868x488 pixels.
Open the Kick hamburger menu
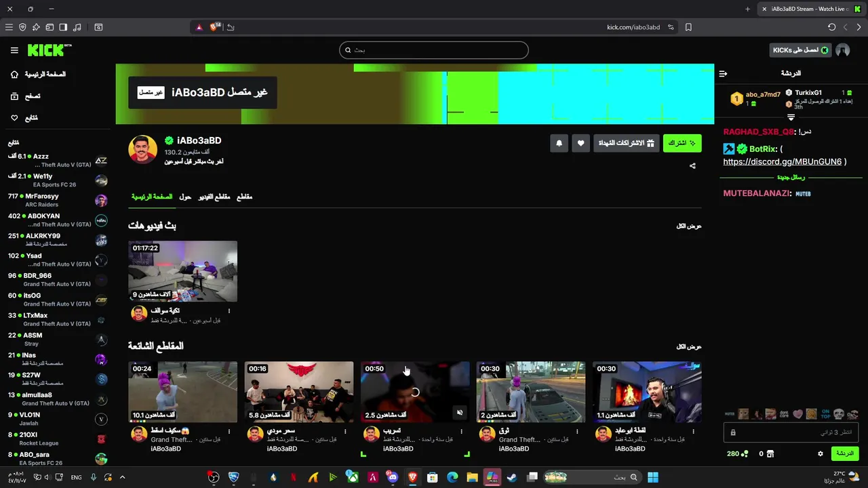14,50
